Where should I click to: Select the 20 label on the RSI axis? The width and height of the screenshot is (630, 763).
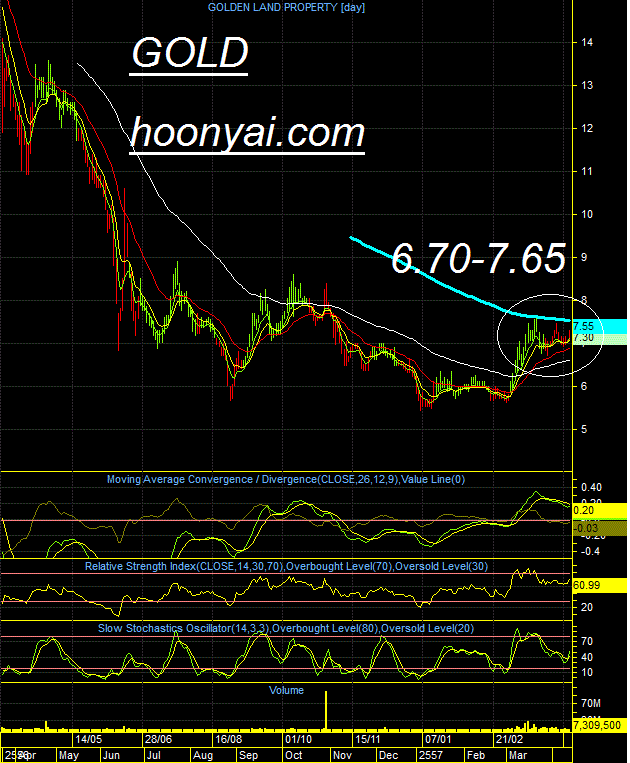(x=587, y=607)
